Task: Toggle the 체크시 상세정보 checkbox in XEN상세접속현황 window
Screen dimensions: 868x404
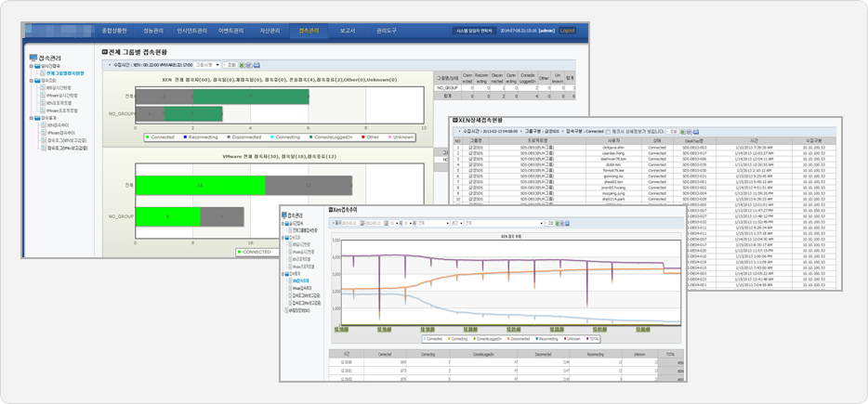Action: [x=608, y=132]
